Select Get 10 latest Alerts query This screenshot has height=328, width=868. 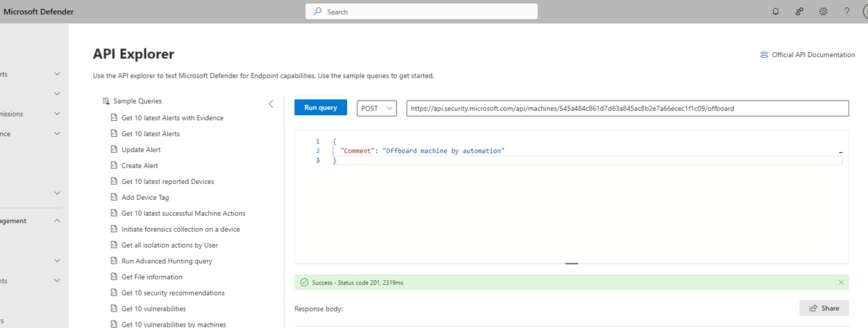click(150, 134)
